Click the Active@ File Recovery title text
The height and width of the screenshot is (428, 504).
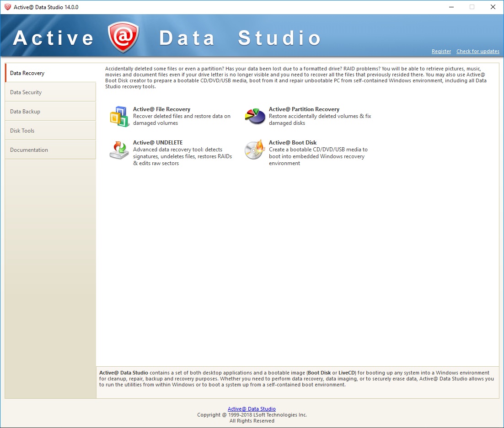pos(161,109)
